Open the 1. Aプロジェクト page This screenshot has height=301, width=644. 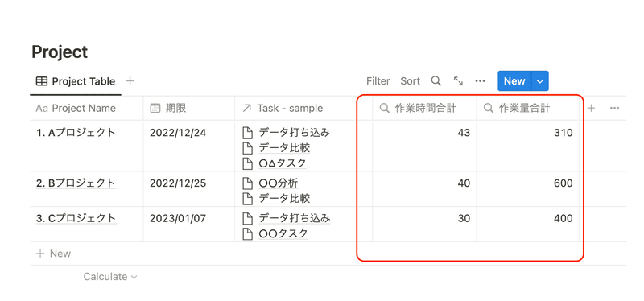[76, 133]
